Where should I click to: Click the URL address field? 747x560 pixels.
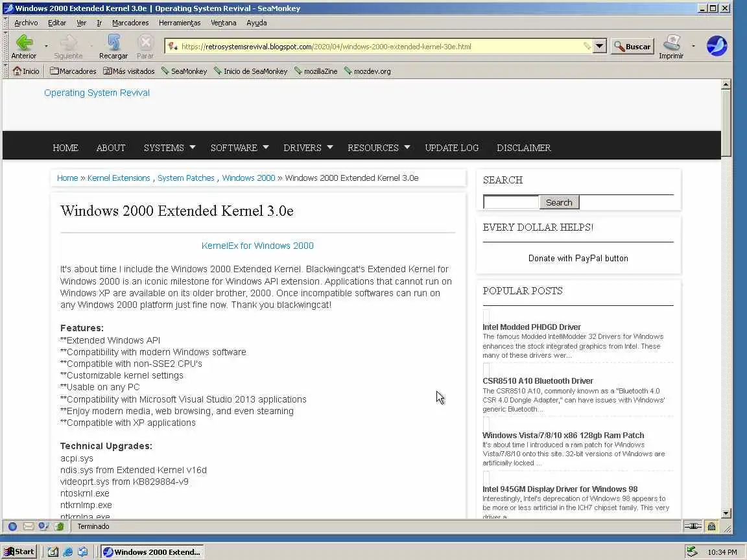pos(379,46)
